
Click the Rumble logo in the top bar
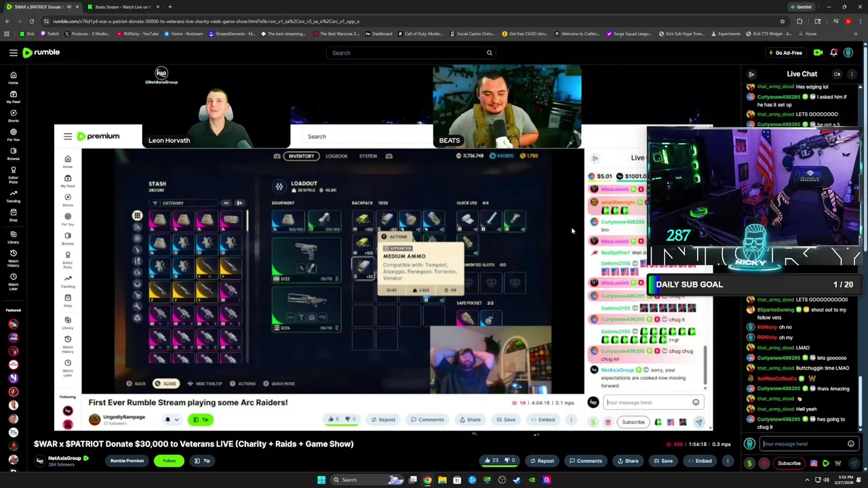click(41, 52)
